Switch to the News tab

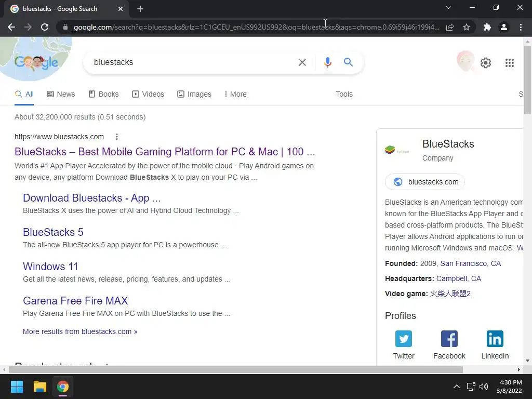tap(61, 95)
